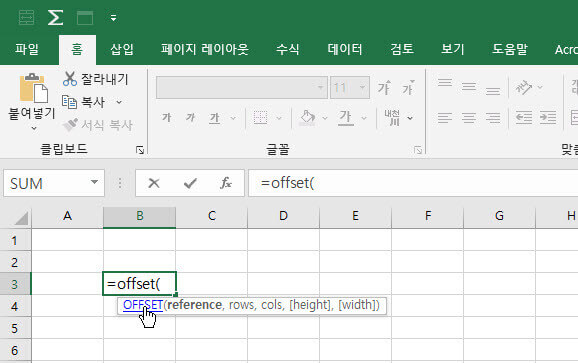
Task: Click the font color 가 button
Action: pos(345,118)
